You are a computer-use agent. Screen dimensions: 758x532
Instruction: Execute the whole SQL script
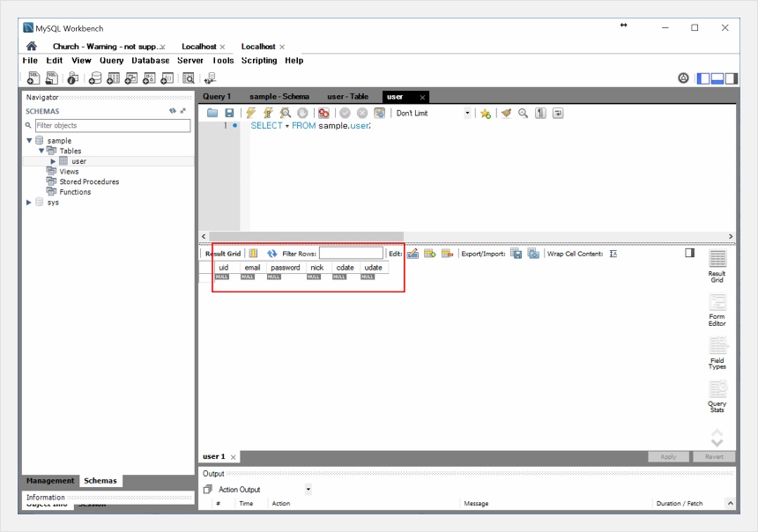(x=251, y=113)
